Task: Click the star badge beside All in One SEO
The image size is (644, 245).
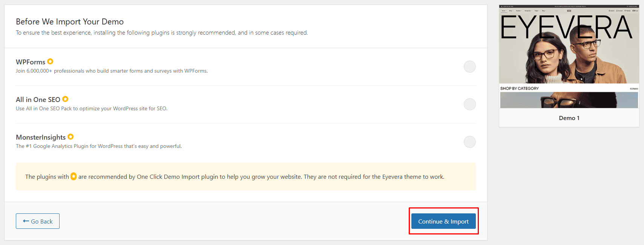Action: click(x=65, y=99)
